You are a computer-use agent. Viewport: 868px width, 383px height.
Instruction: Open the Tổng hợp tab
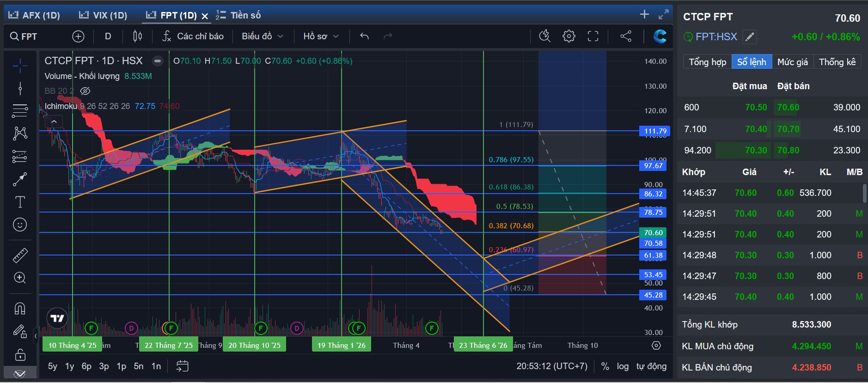point(708,62)
